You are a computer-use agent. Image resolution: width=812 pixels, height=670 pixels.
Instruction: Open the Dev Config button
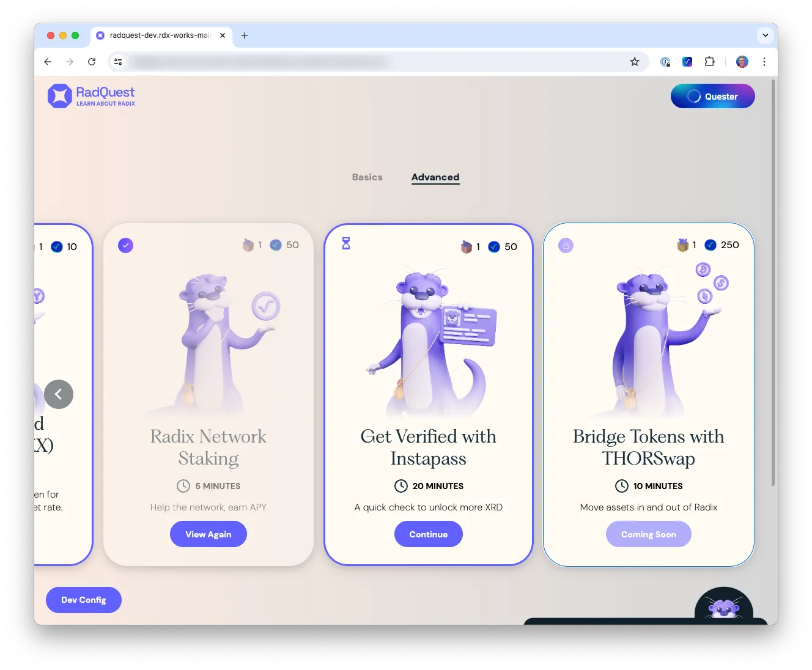[84, 600]
